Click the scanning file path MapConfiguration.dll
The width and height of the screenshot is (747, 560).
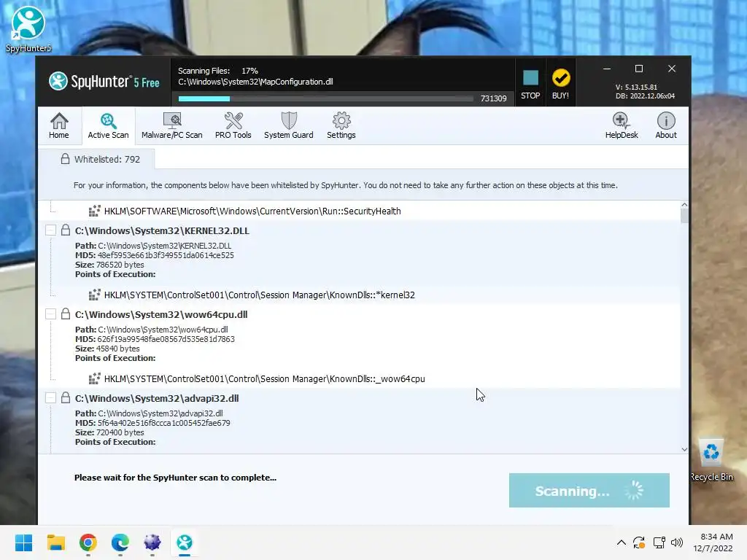[255, 82]
